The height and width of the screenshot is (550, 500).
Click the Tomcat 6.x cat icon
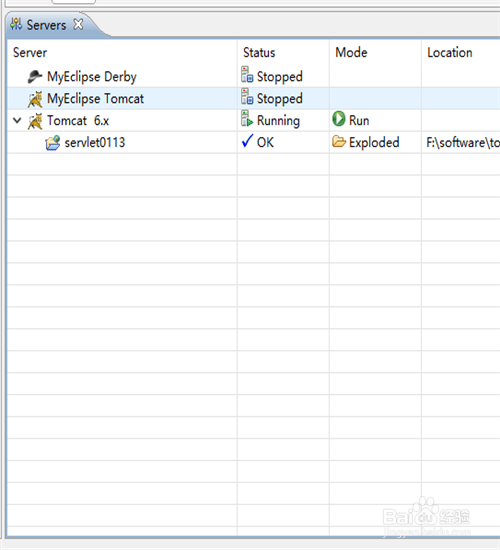click(35, 121)
